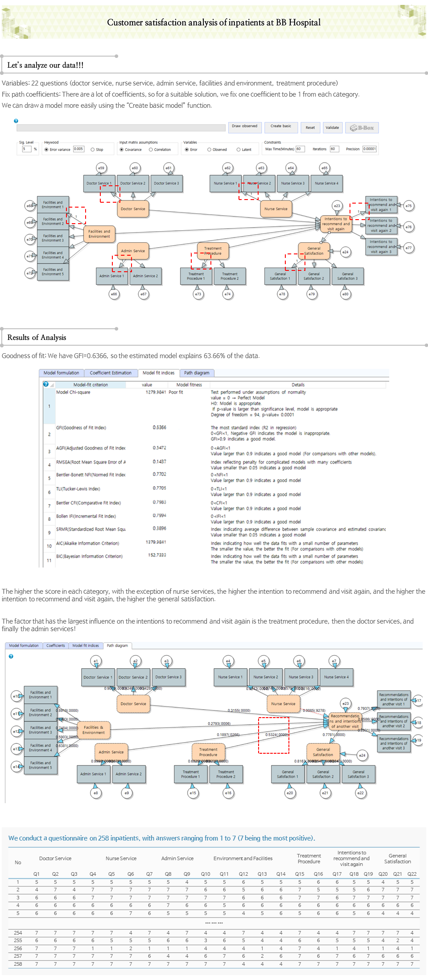This screenshot has height=980, width=428.
Task: Select the e65 error node
Action: tap(325, 168)
